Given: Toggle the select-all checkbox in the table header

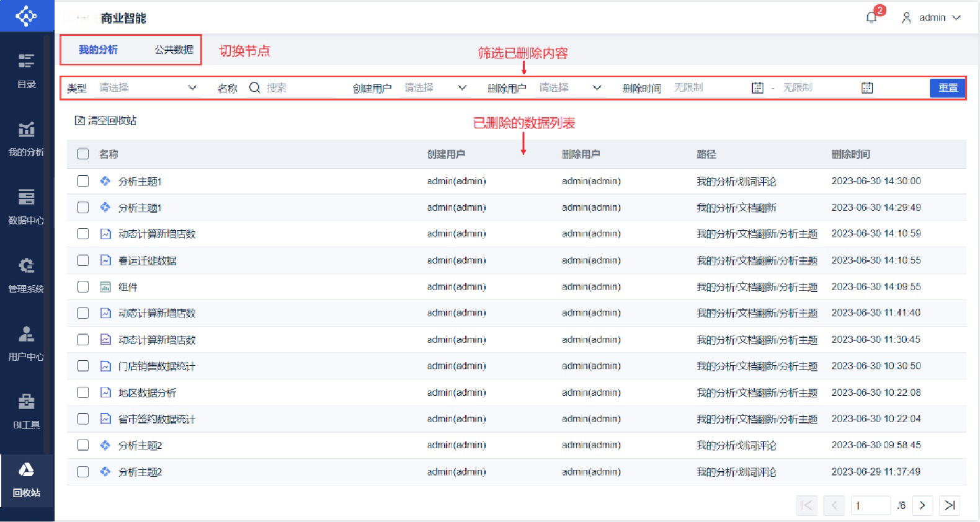Looking at the screenshot, I should (x=83, y=154).
